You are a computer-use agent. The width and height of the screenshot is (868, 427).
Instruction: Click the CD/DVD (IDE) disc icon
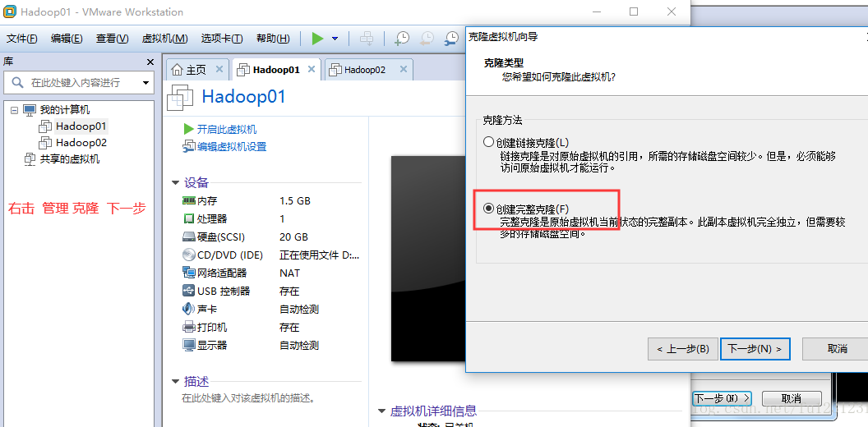click(x=189, y=255)
